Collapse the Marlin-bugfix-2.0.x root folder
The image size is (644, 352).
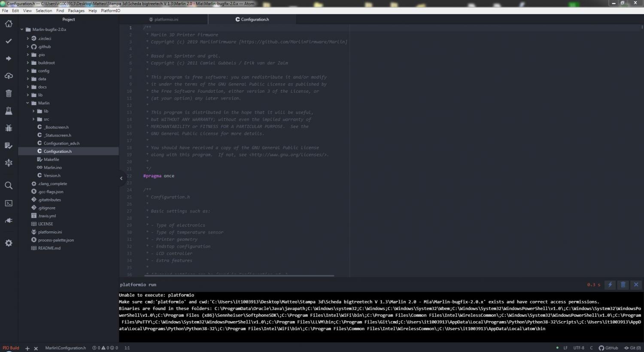(x=22, y=30)
